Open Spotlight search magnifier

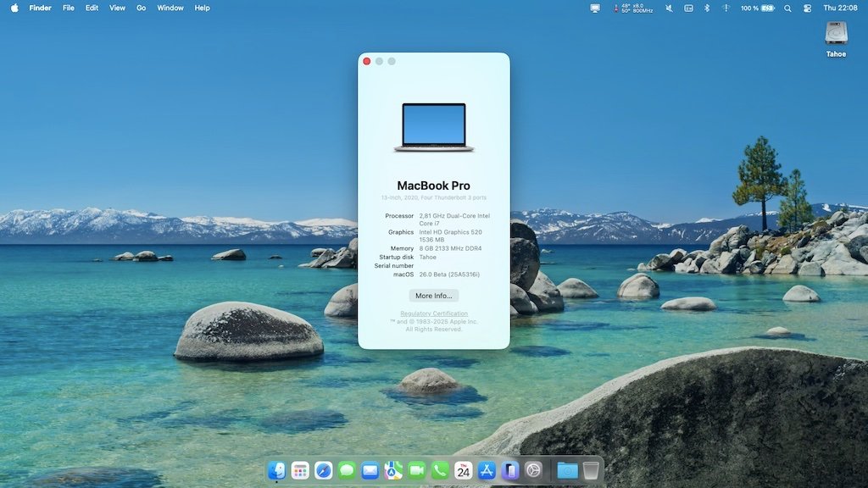(x=787, y=8)
